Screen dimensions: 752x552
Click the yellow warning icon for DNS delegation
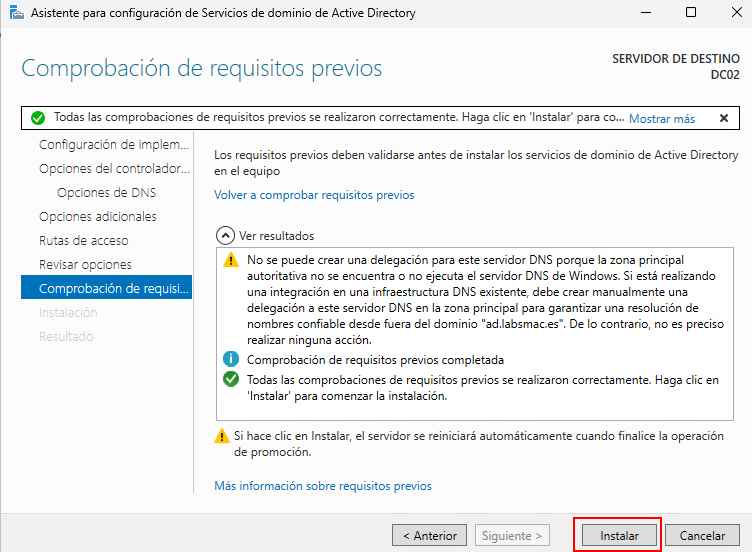(231, 260)
